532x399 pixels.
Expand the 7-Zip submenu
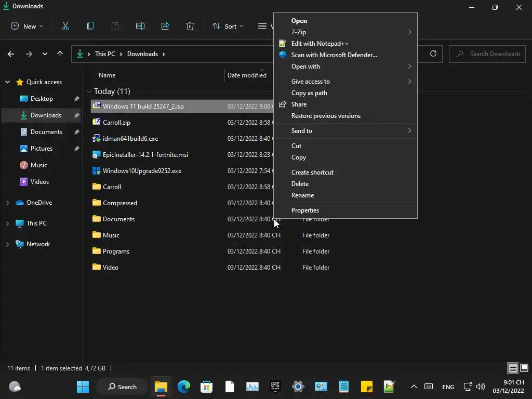pos(345,32)
